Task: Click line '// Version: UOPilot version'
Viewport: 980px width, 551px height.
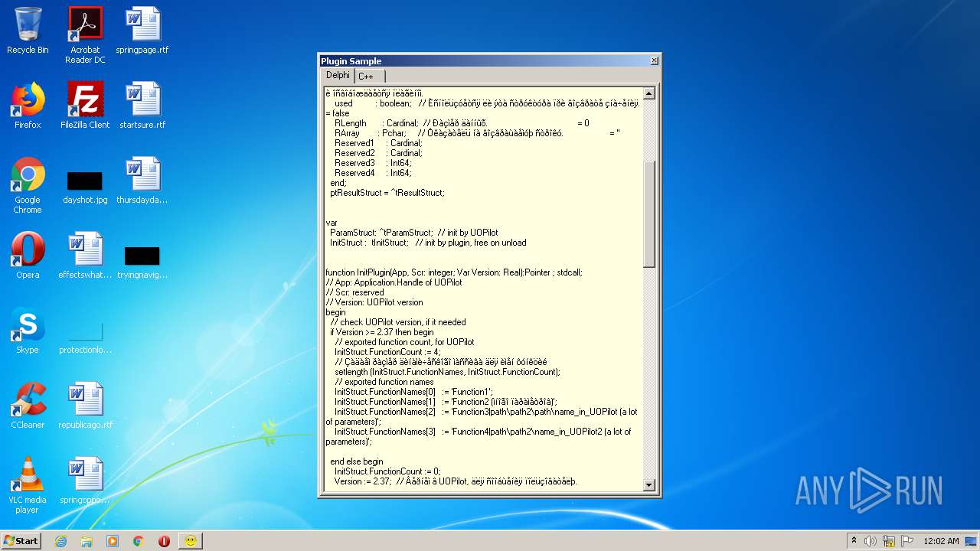Action: click(x=374, y=302)
